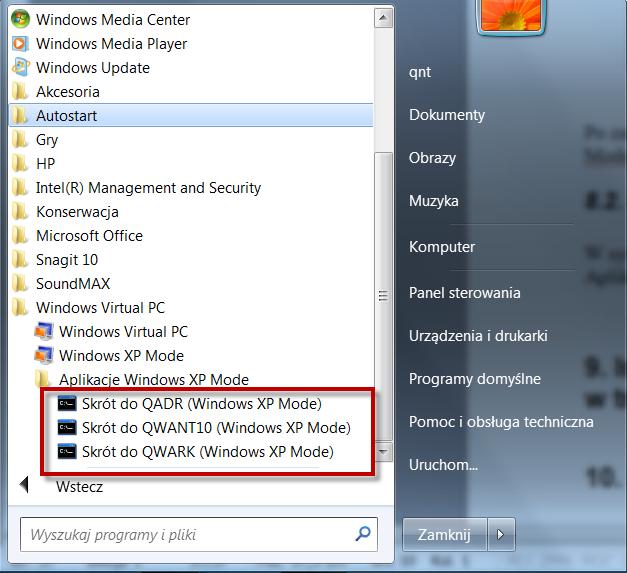Click the back arrow next to Wstecz
Image resolution: width=627 pixels, height=573 pixels.
tap(24, 485)
